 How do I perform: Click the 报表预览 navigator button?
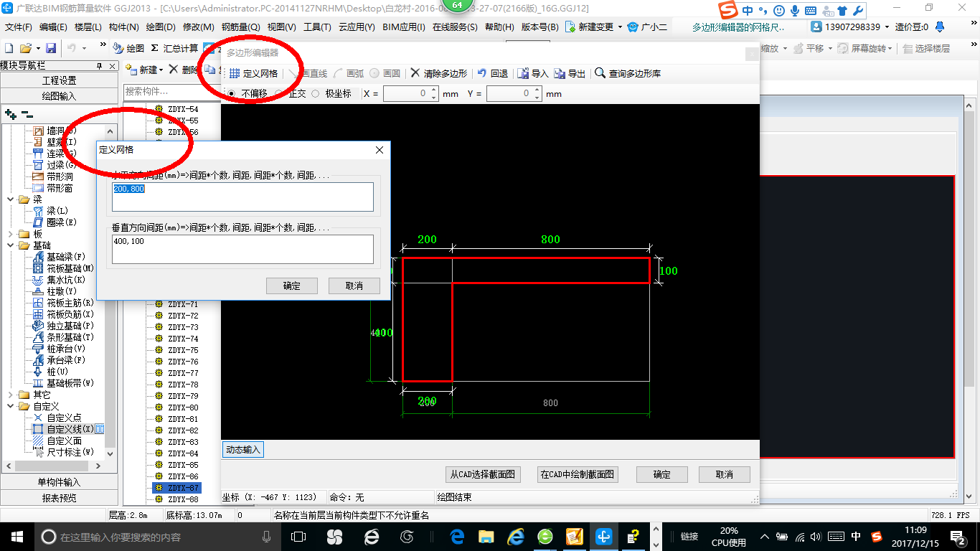coord(59,498)
